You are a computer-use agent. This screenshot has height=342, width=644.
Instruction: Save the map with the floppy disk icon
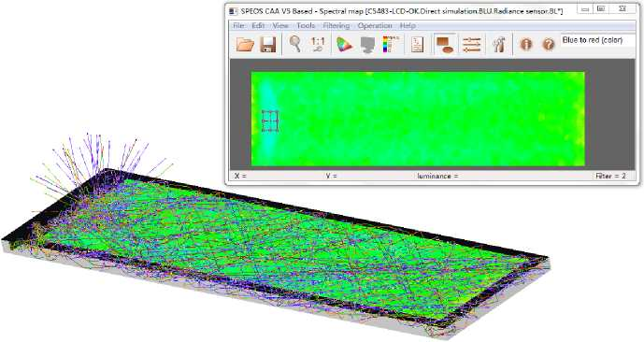coord(267,44)
